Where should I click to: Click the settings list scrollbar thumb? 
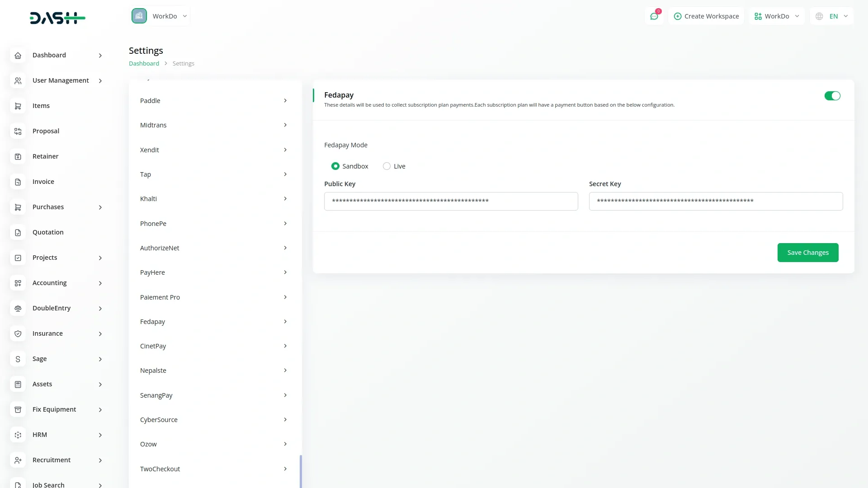[x=301, y=471]
